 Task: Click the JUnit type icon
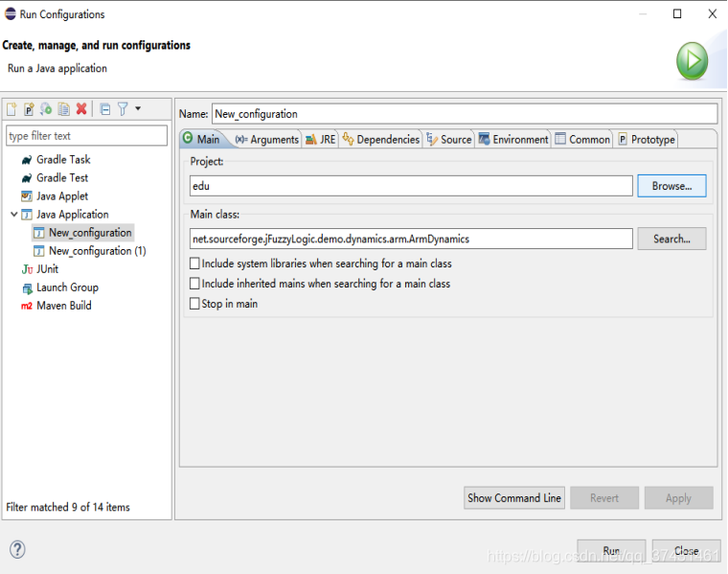coord(27,269)
